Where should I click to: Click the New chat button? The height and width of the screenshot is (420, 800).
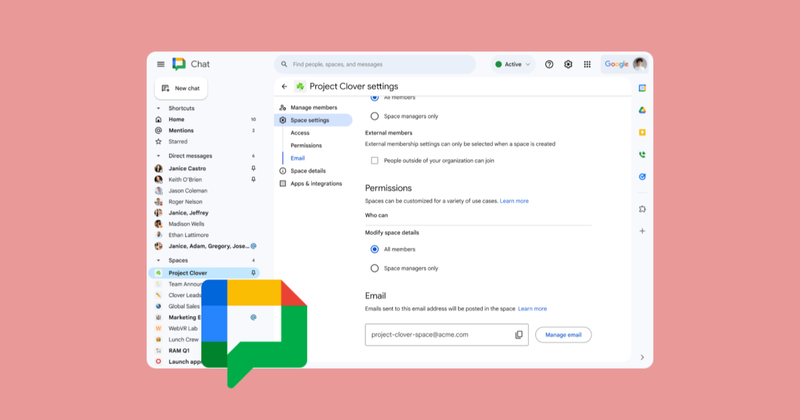click(x=181, y=88)
